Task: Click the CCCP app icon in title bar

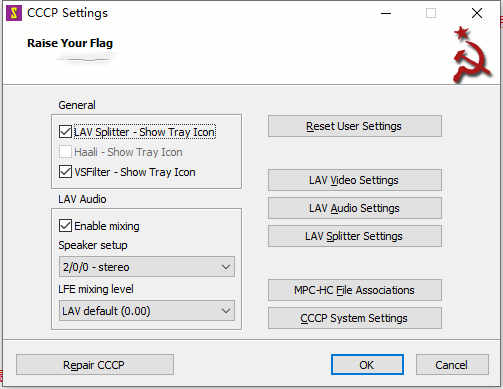Action: pos(14,13)
